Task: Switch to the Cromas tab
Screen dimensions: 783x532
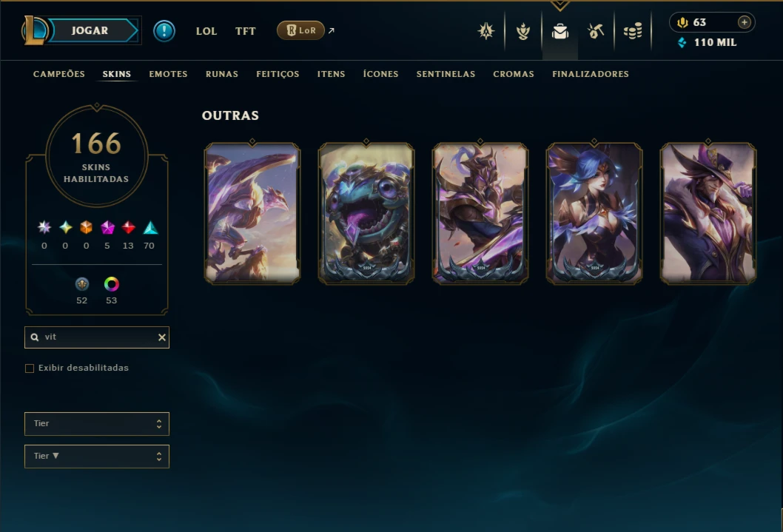Action: pyautogui.click(x=514, y=74)
